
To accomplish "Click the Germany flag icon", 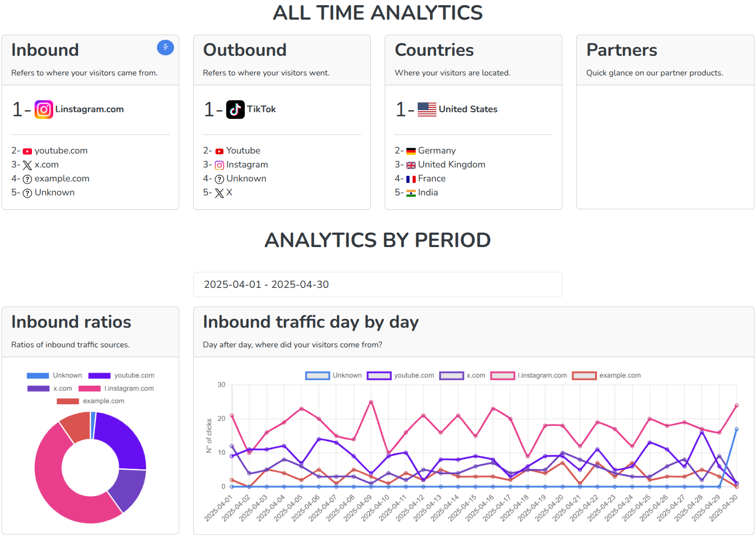I will 411,150.
